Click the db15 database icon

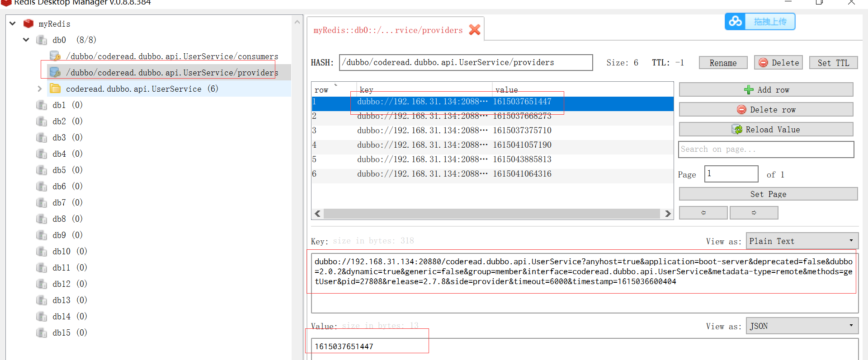(x=42, y=332)
